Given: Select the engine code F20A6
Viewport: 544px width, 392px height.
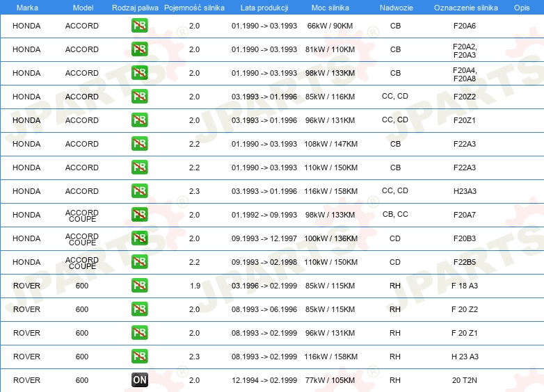Looking at the screenshot, I should [465, 26].
